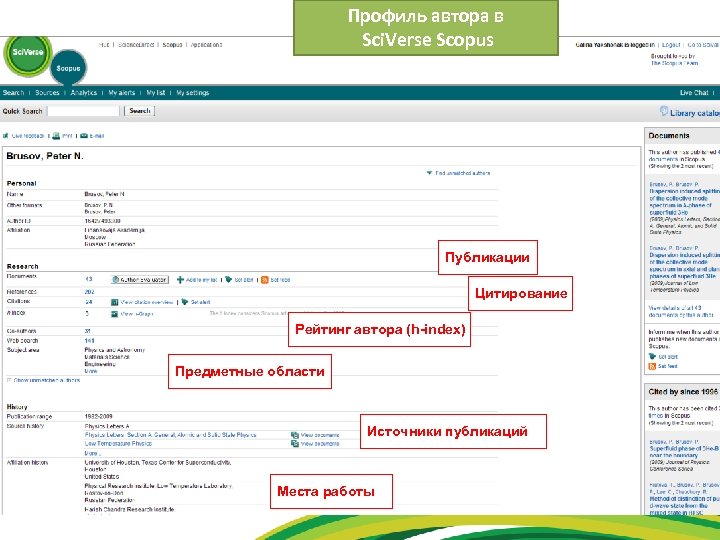
Task: Open The Scopus Team link
Action: pyautogui.click(x=674, y=63)
